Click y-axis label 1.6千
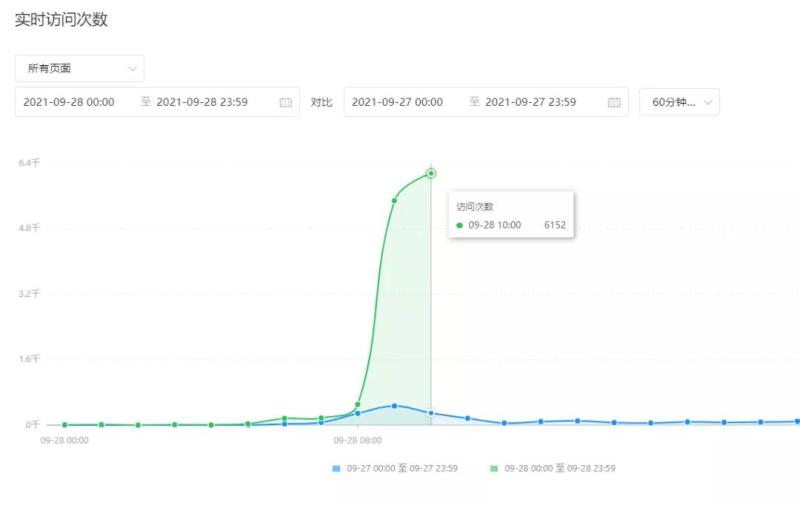Viewport: 800px width, 505px height. pos(29,359)
